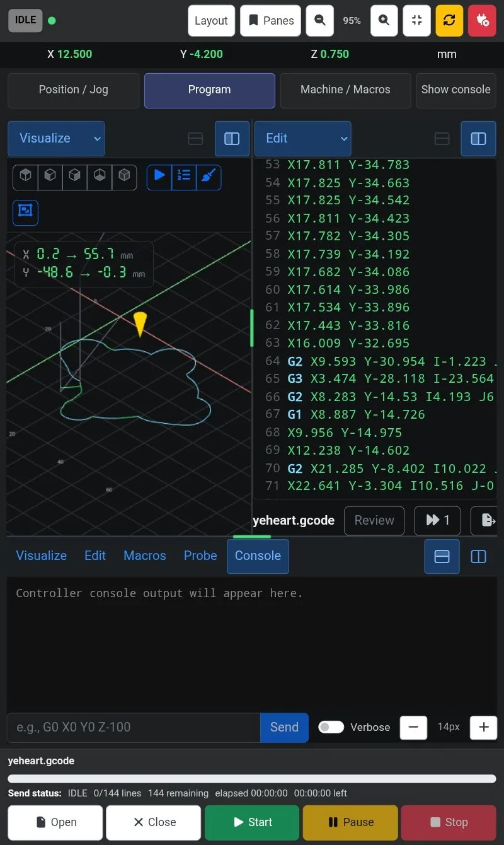Viewport: 504px width, 845px height.
Task: Switch Console pane to side-by-side layout
Action: 479,556
